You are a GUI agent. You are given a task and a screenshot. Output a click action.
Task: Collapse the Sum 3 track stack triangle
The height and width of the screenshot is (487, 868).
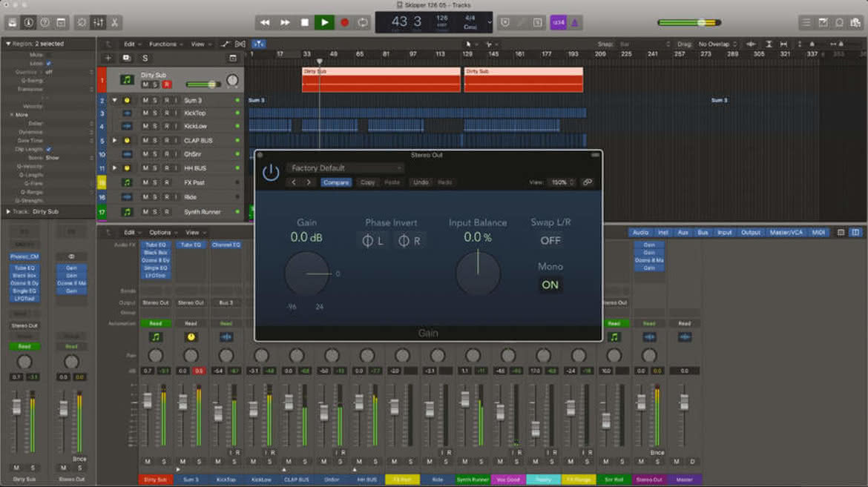coord(114,100)
